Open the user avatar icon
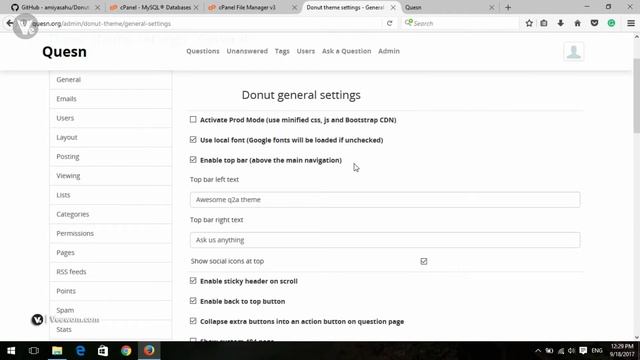This screenshot has width=640, height=360. pyautogui.click(x=573, y=51)
